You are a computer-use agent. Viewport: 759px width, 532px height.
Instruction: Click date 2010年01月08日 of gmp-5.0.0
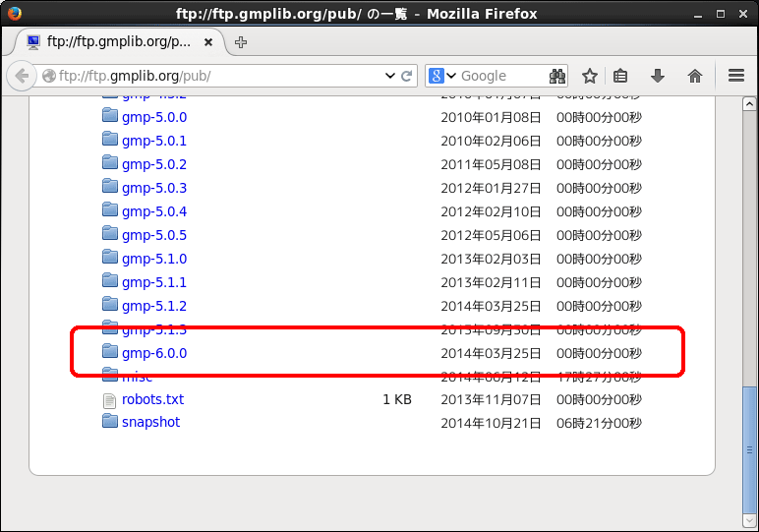tap(491, 117)
